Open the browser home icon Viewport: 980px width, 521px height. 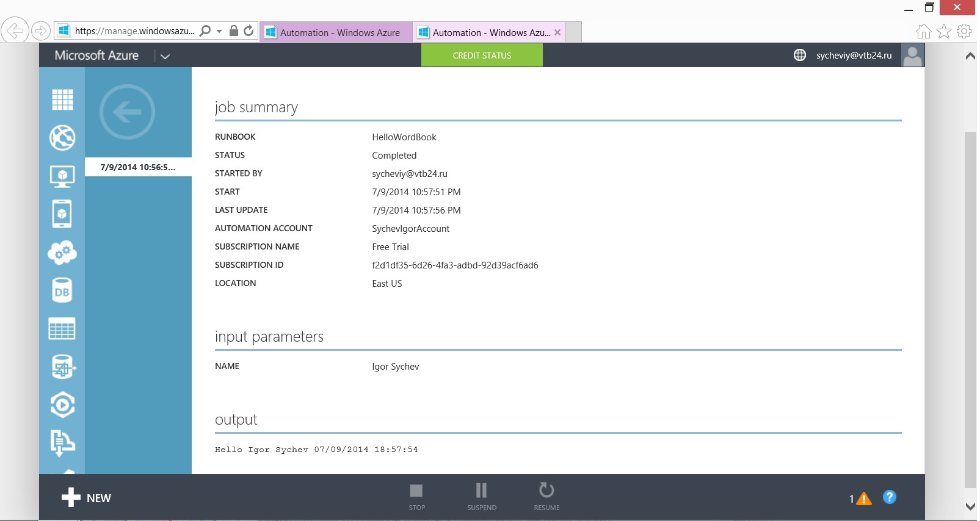(924, 31)
